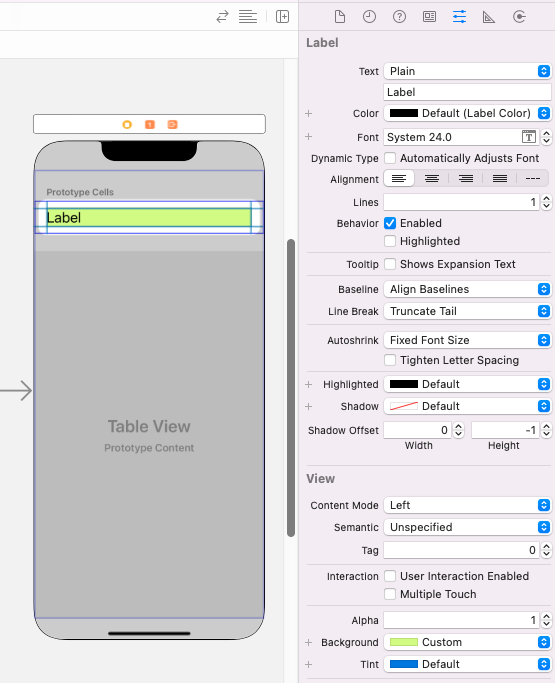Open the Content Mode Left dropdown

point(467,505)
